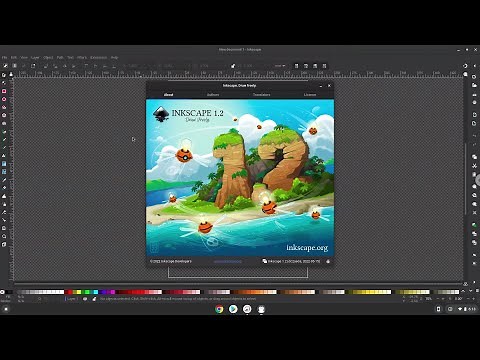Close the About Inkscape dialog

(329, 86)
